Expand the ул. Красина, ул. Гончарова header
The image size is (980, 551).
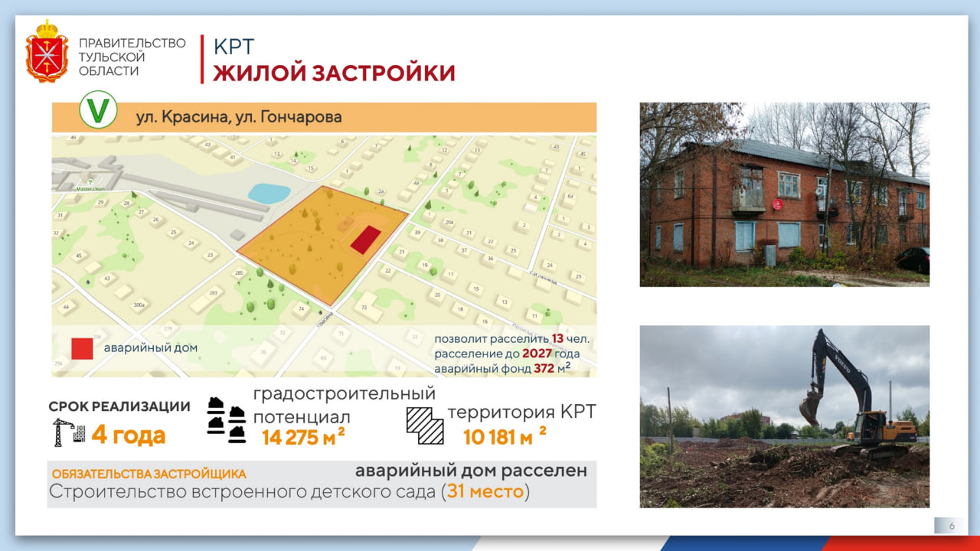click(x=242, y=116)
